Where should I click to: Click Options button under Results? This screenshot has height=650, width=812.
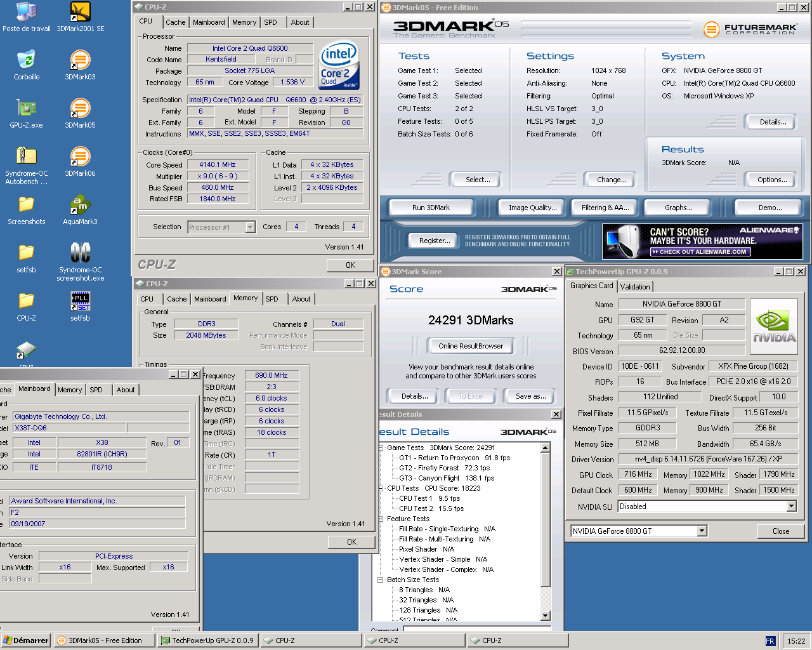772,180
